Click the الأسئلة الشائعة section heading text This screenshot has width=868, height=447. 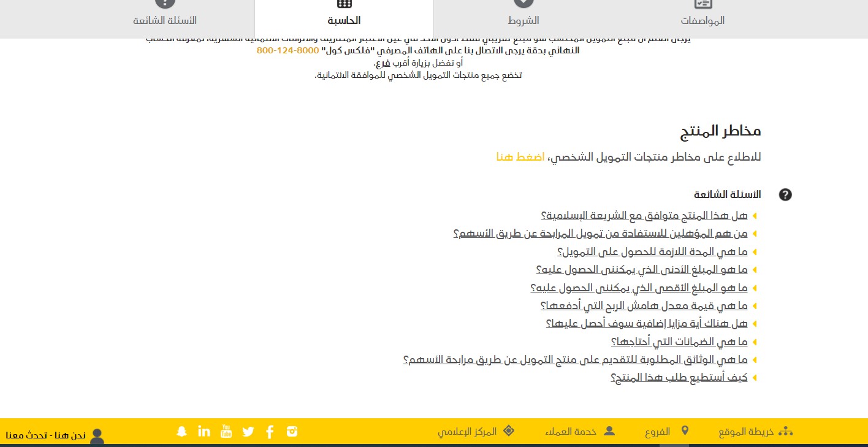[728, 194]
